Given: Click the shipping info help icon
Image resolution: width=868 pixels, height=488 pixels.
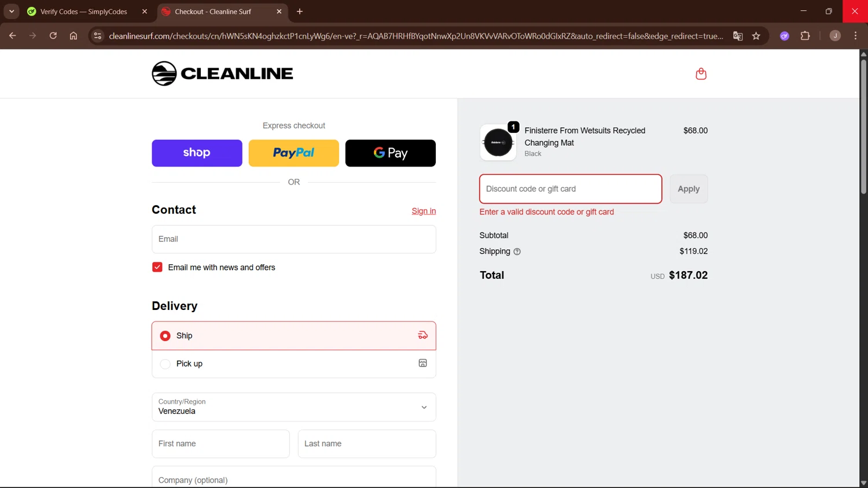Looking at the screenshot, I should pos(517,252).
